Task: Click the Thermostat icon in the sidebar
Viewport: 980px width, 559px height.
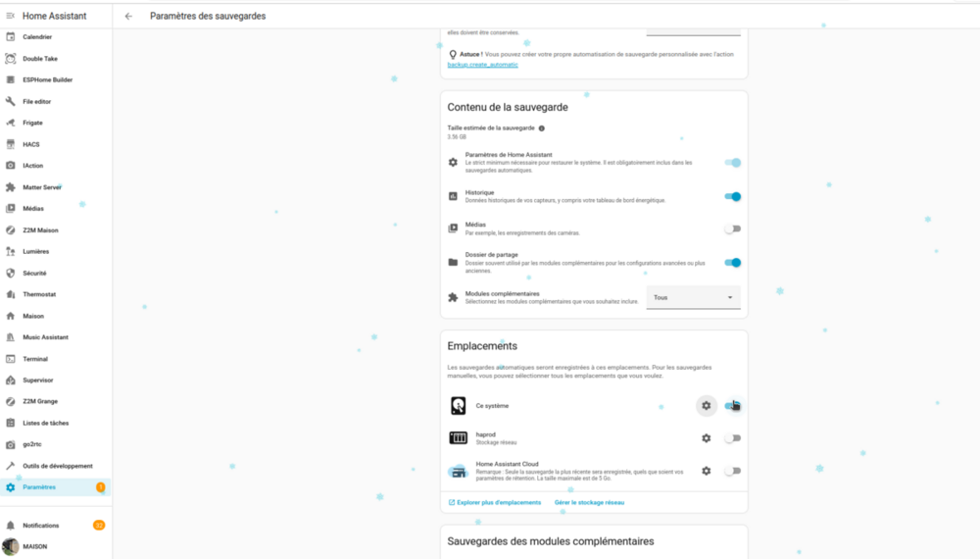Action: coord(11,294)
